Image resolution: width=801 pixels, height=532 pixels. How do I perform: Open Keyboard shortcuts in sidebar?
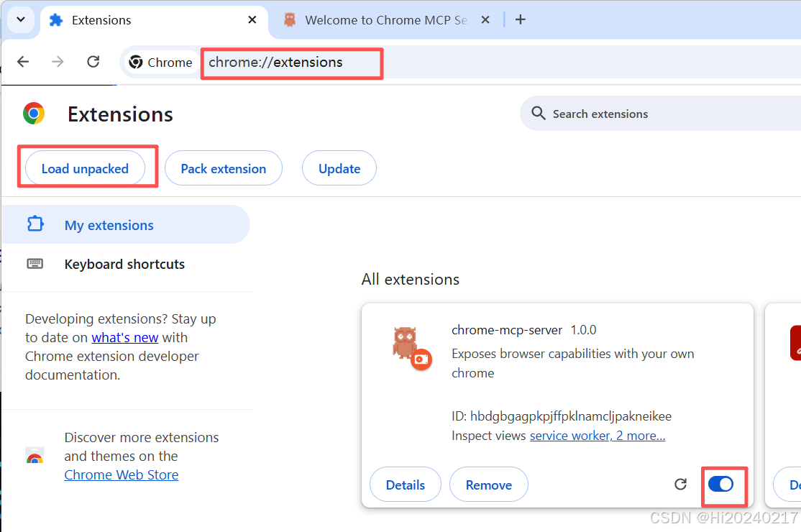pyautogui.click(x=126, y=264)
